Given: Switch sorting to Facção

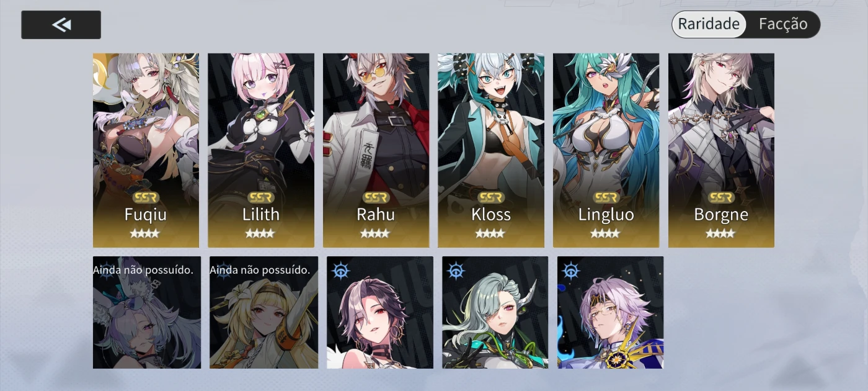Looking at the screenshot, I should click(783, 24).
